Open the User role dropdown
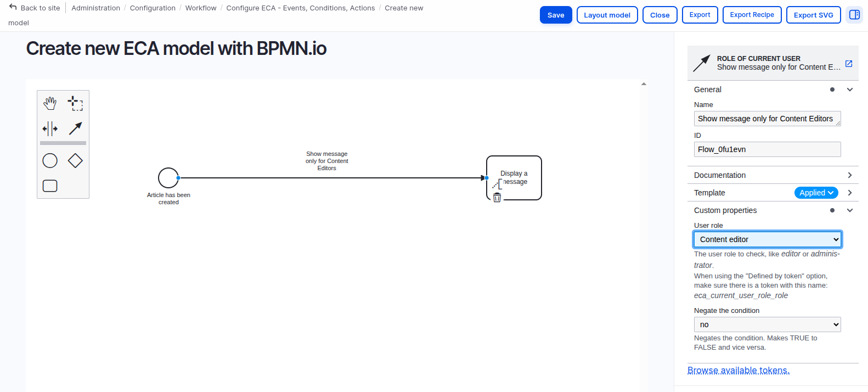868x392 pixels. click(x=767, y=239)
